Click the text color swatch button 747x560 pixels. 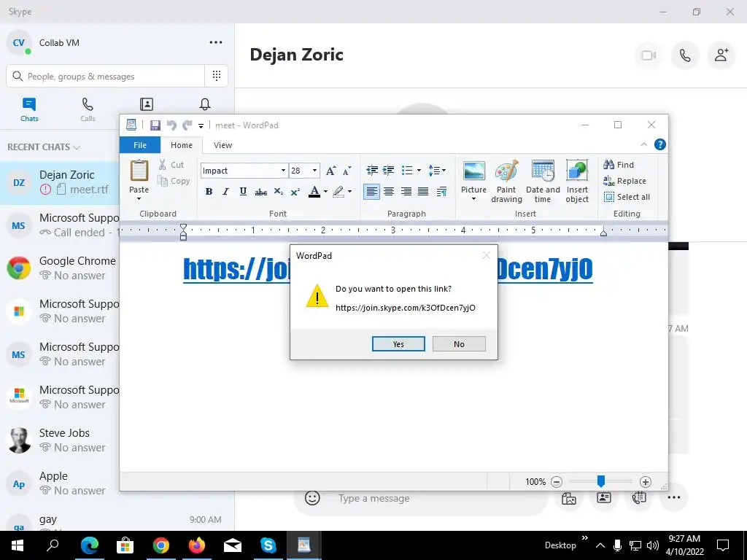[x=314, y=192]
